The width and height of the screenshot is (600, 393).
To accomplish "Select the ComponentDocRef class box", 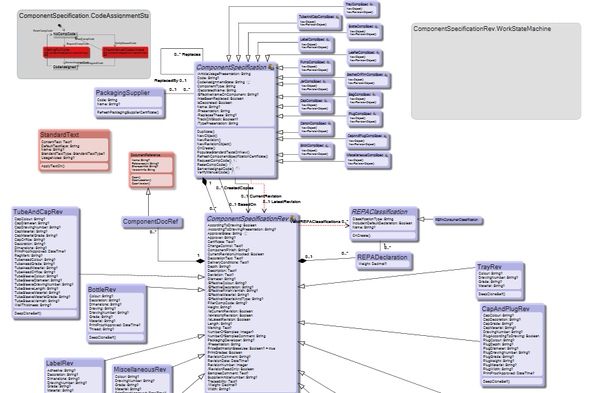I will [x=152, y=222].
